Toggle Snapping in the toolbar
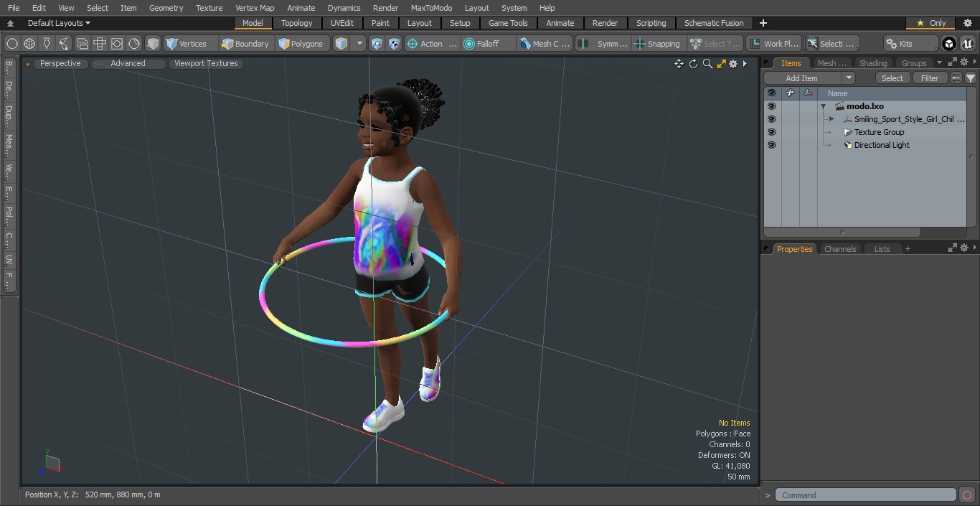Screen dimensions: 980x506 (x=657, y=44)
